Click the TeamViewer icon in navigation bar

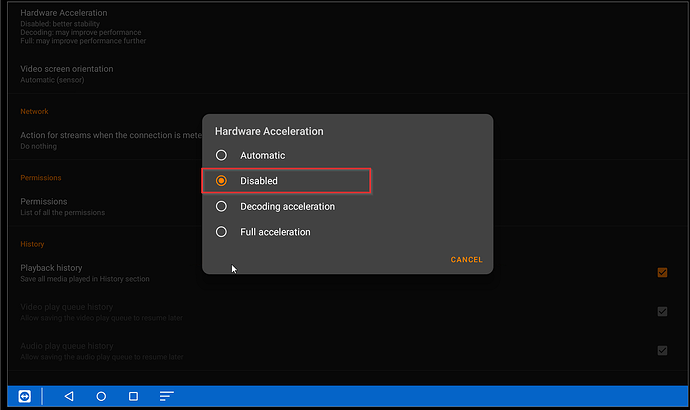point(25,396)
